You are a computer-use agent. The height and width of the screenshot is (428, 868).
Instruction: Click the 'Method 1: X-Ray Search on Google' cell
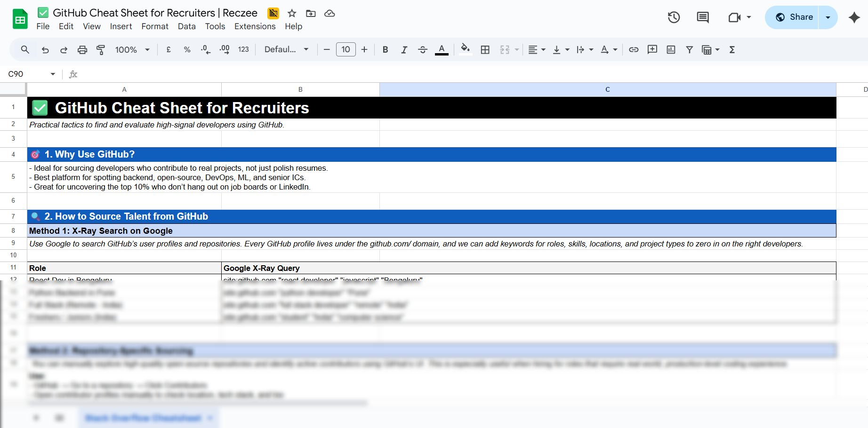point(432,230)
